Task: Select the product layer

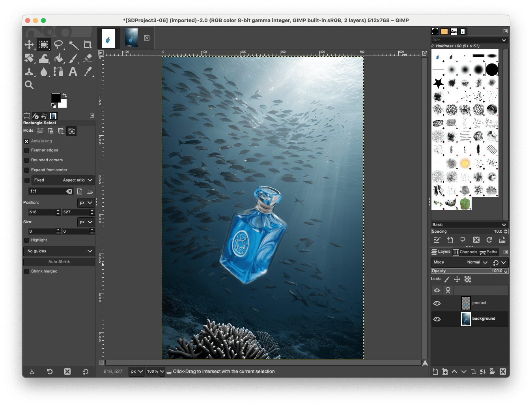Action: coord(470,303)
